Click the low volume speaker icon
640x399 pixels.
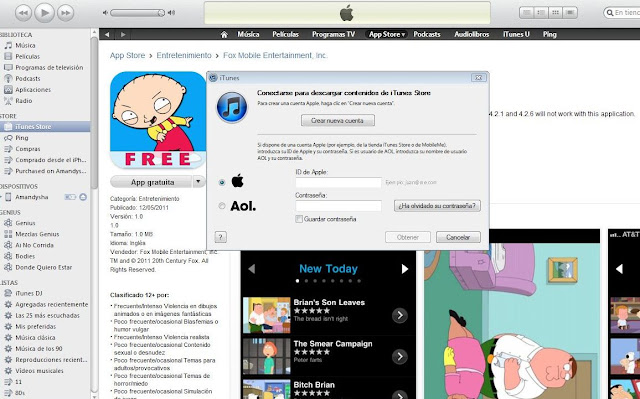tap(105, 13)
